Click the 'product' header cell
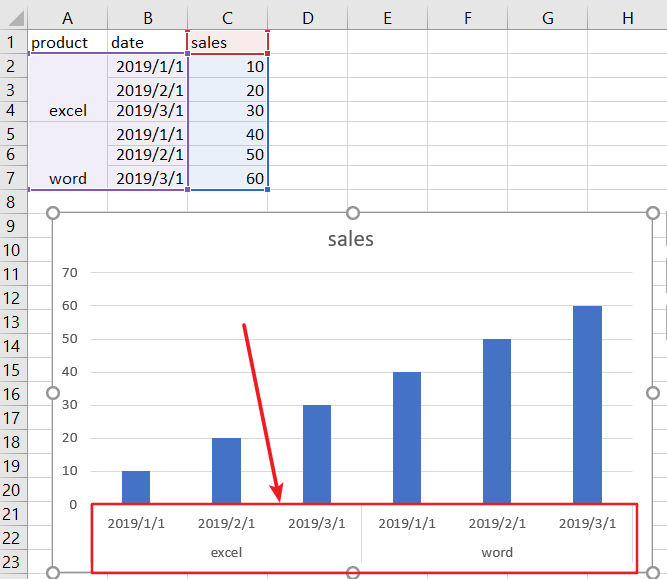 click(67, 42)
